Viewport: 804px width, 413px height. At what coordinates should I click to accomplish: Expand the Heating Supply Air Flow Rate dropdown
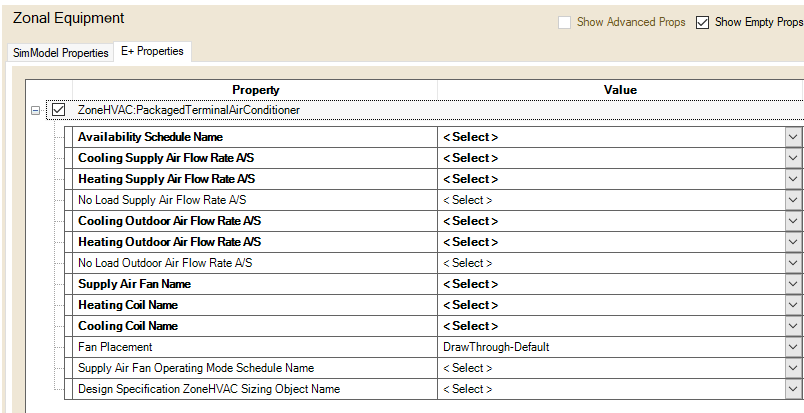(793, 179)
